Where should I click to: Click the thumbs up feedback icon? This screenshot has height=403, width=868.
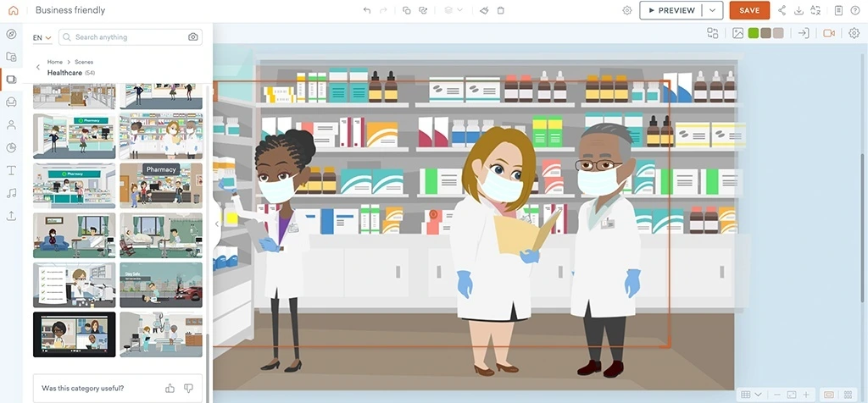(170, 388)
